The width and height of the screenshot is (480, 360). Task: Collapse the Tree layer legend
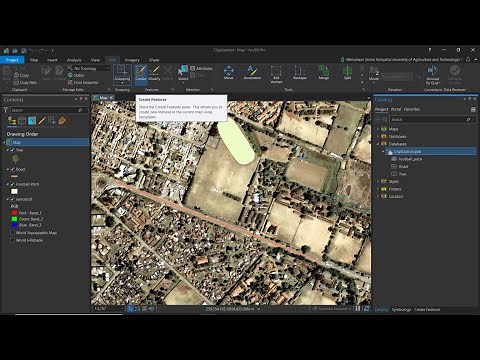pos(8,150)
